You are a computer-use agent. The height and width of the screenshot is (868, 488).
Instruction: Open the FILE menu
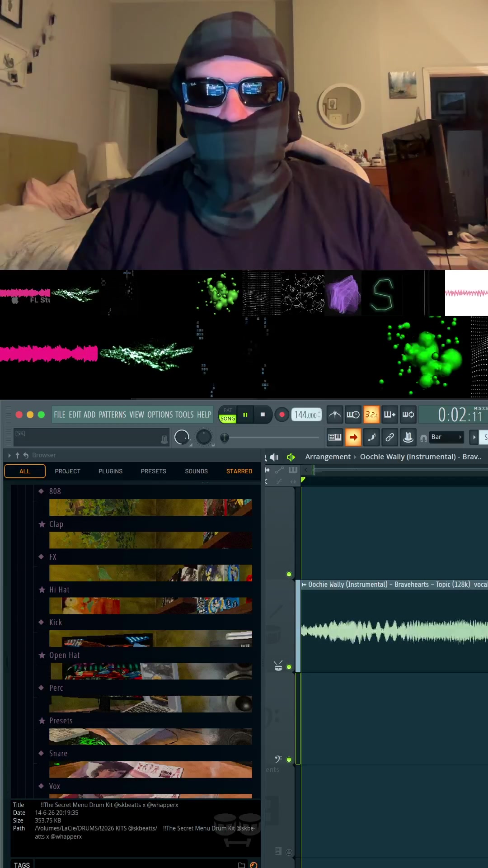[x=60, y=415]
